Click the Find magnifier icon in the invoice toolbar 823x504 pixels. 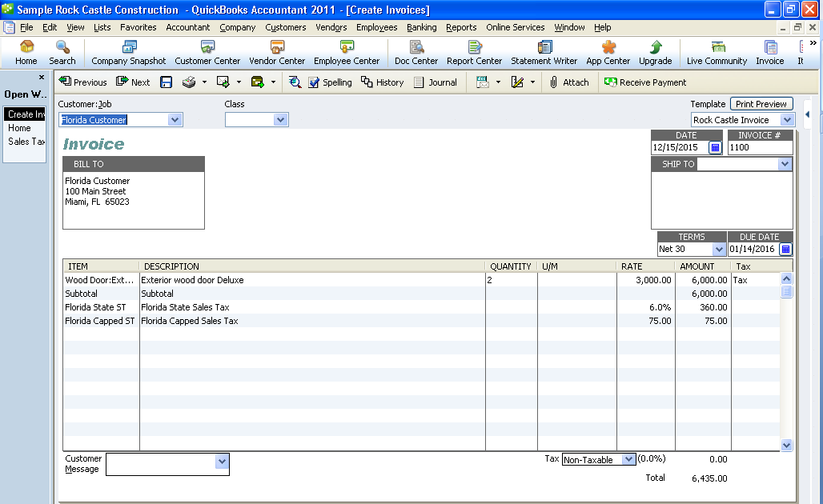[x=295, y=82]
